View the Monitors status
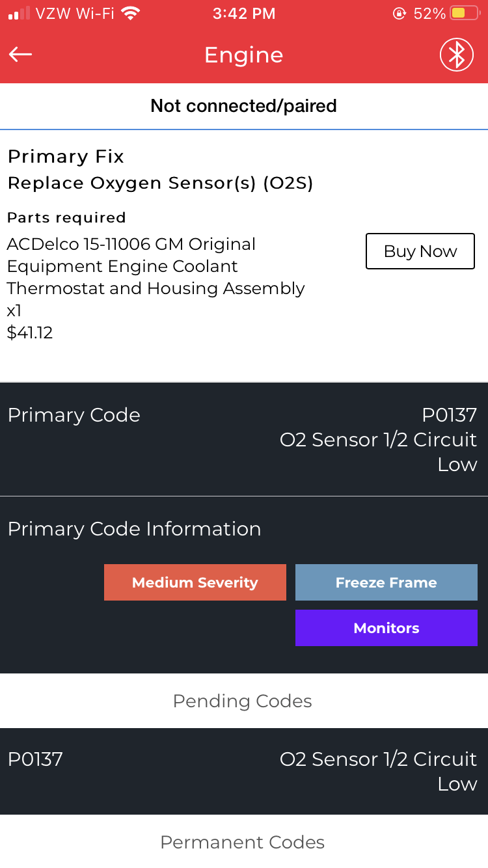The width and height of the screenshot is (488, 868). click(386, 628)
